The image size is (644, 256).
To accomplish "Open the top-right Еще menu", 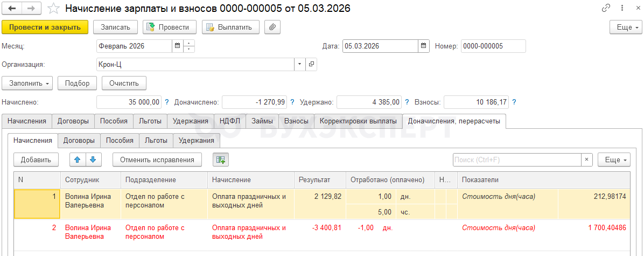I will click(625, 27).
